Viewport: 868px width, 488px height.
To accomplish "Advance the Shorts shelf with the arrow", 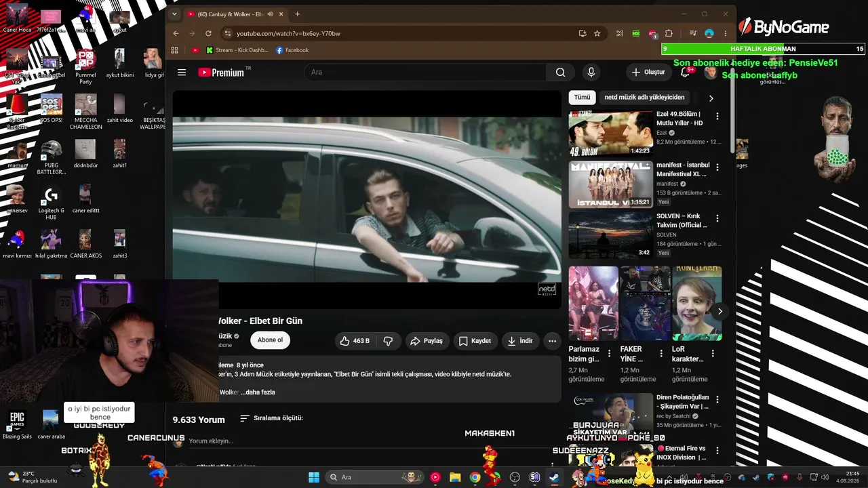I will coord(719,311).
